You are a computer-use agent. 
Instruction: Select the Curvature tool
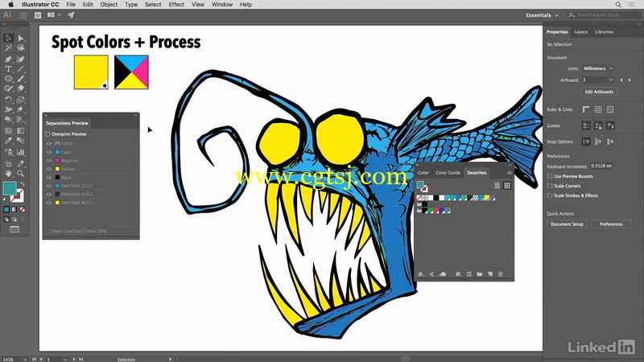coord(21,59)
